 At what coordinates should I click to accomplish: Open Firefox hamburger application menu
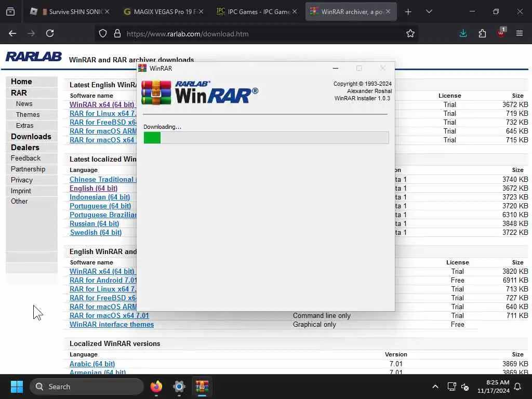(x=520, y=33)
